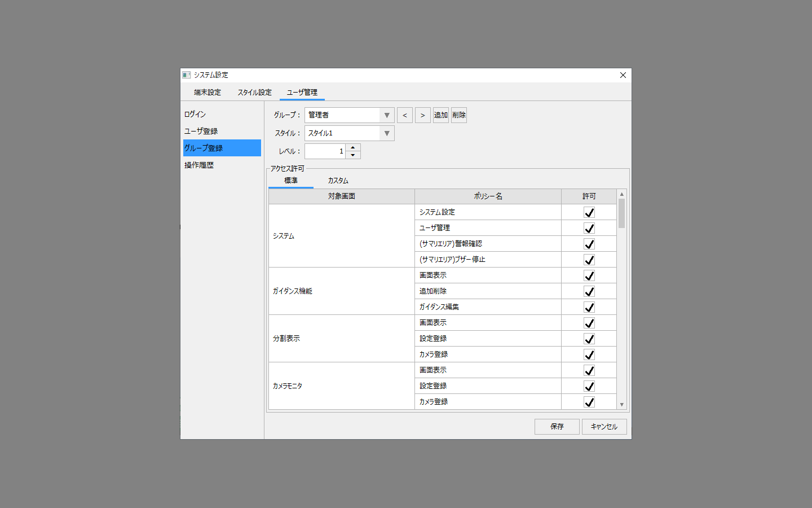Click the 保存 button
The width and height of the screenshot is (812, 508).
(557, 427)
